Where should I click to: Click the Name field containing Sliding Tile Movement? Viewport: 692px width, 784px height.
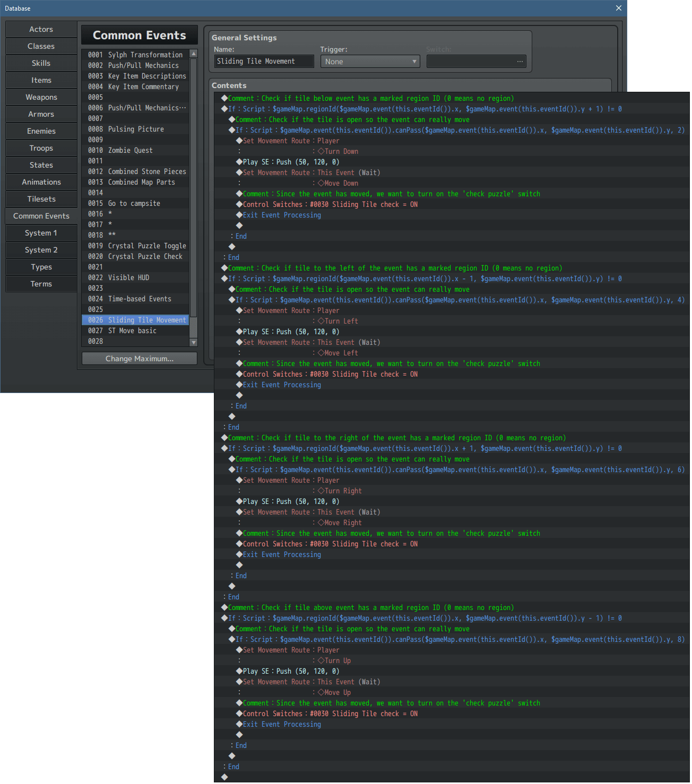[x=263, y=61]
